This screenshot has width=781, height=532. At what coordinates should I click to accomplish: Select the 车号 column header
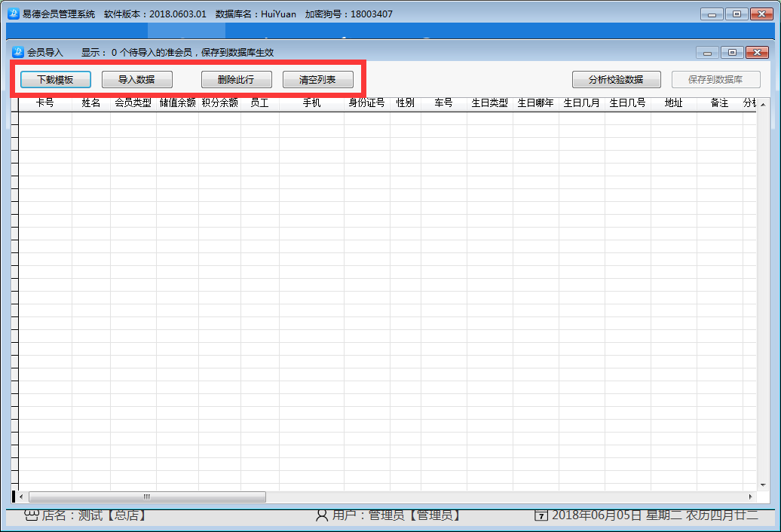(x=443, y=103)
